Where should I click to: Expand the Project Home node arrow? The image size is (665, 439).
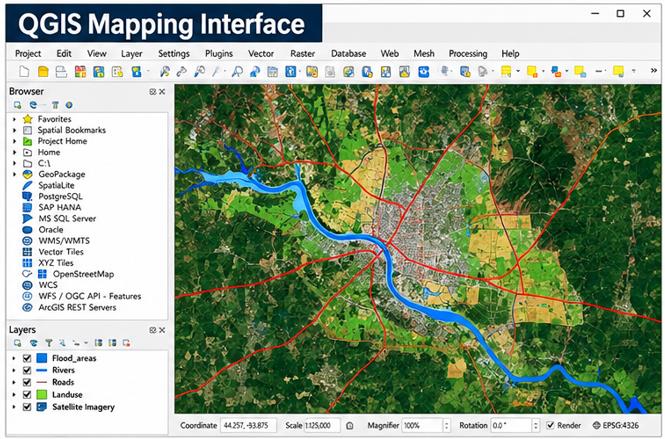[14, 141]
